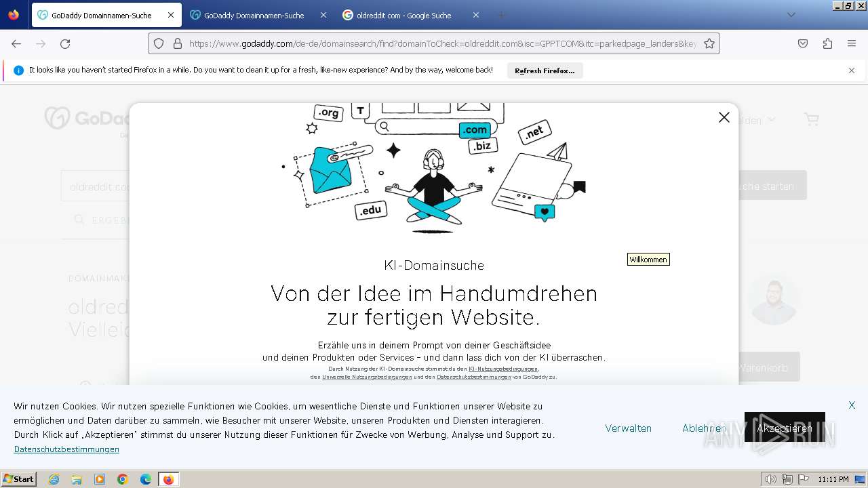Click Ablehnen to reject cookies
868x488 pixels.
(x=704, y=428)
